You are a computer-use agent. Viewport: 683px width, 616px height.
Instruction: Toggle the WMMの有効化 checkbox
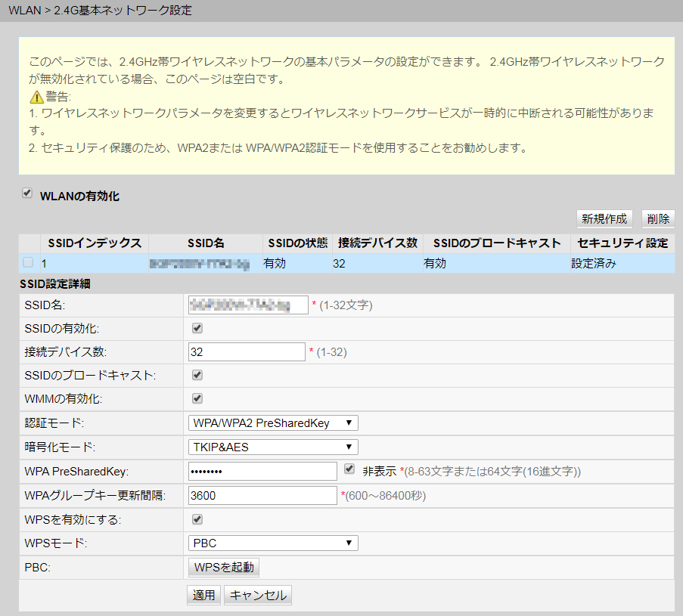197,398
